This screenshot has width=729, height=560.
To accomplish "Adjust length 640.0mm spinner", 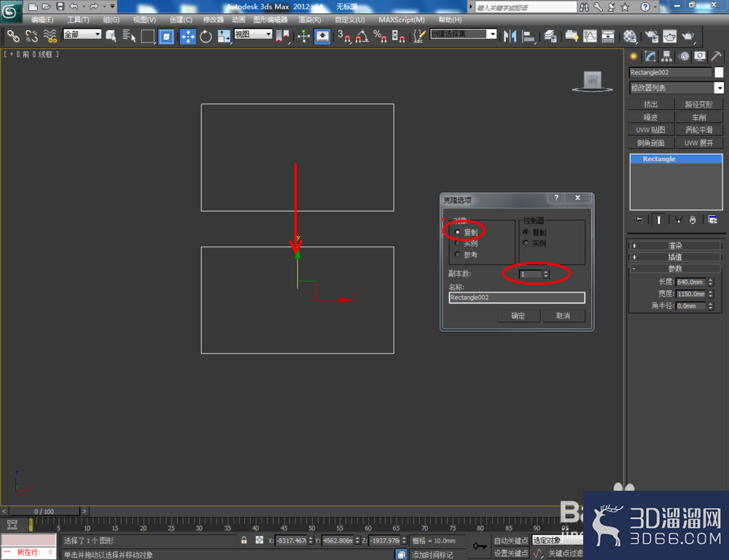I will [710, 282].
